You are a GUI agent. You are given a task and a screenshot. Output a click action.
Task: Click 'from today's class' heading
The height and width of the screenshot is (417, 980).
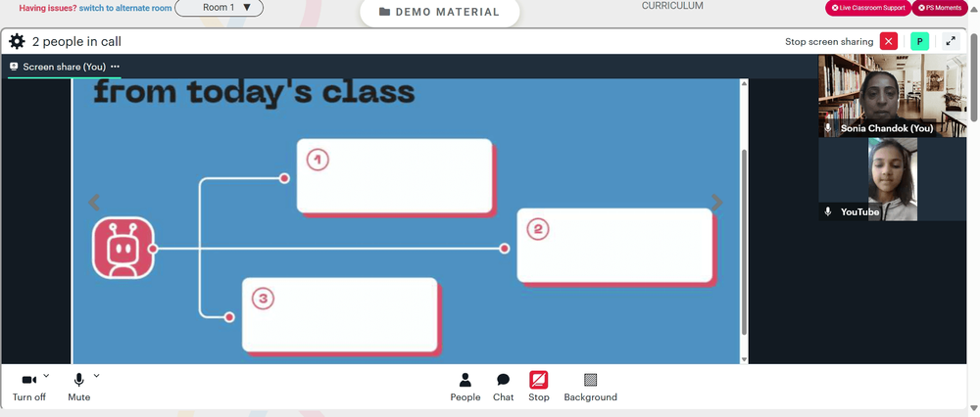pos(254,91)
